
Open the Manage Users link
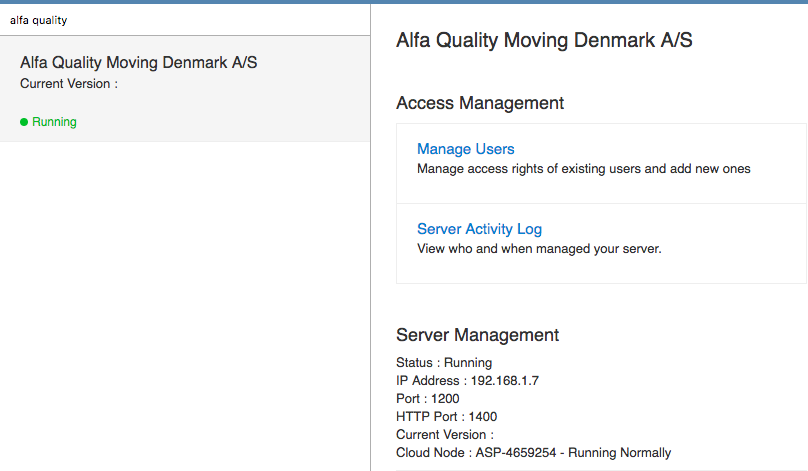[x=465, y=149]
